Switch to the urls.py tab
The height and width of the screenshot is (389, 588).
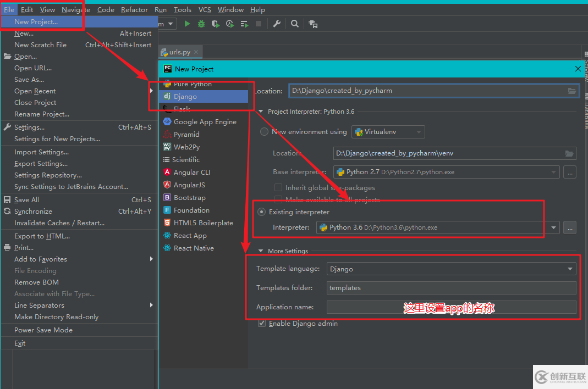pyautogui.click(x=180, y=52)
